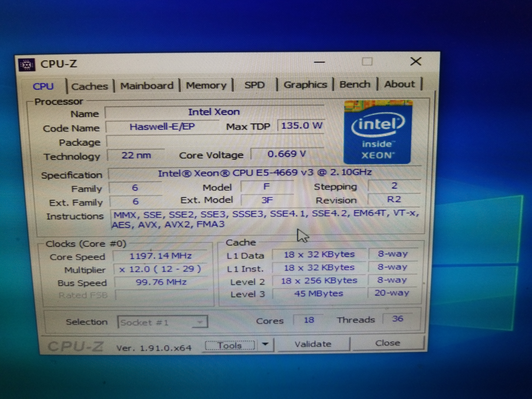Click the Cores value 18
This screenshot has width=532, height=399.
(309, 320)
